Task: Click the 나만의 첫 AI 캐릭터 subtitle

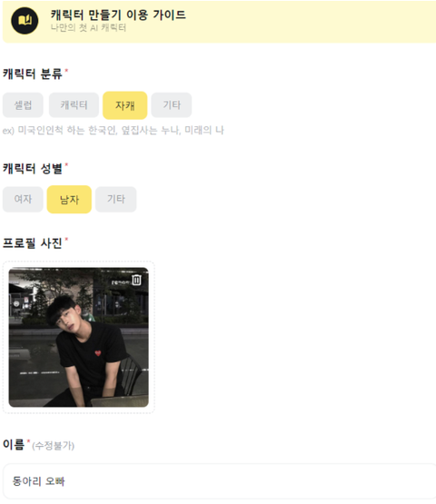Action: click(88, 28)
